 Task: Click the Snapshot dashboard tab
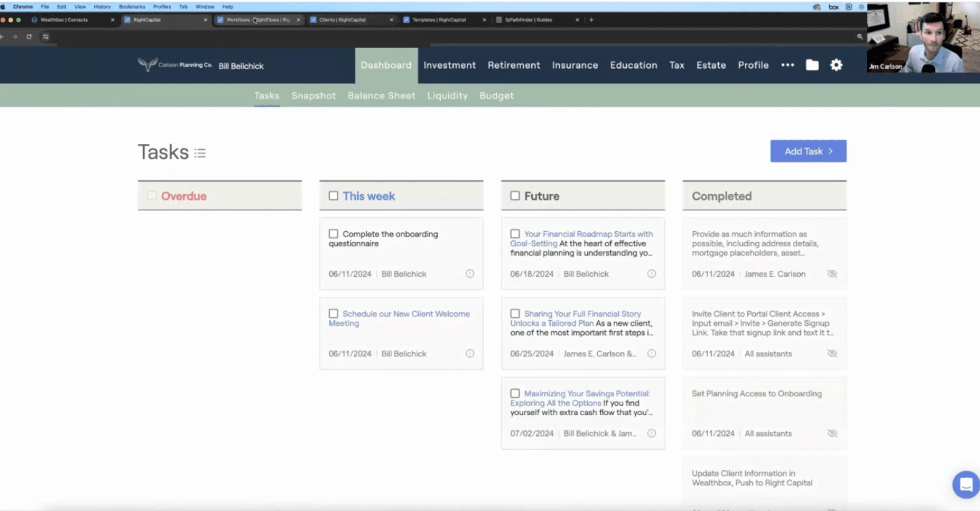coord(314,96)
